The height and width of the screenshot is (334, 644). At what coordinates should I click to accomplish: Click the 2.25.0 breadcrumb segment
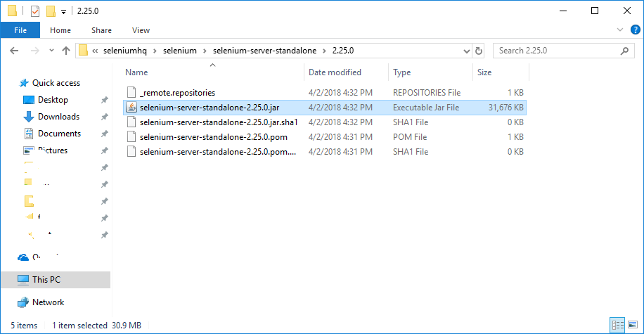(x=343, y=51)
